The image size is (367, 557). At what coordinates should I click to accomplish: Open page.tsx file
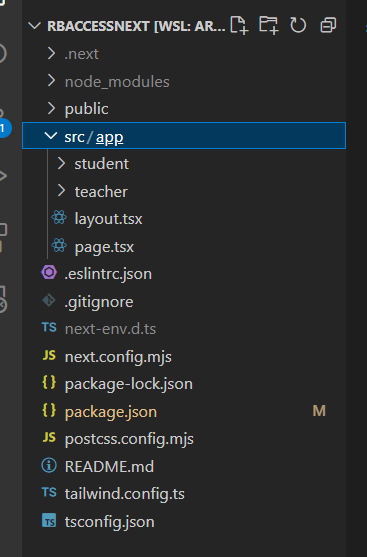104,247
